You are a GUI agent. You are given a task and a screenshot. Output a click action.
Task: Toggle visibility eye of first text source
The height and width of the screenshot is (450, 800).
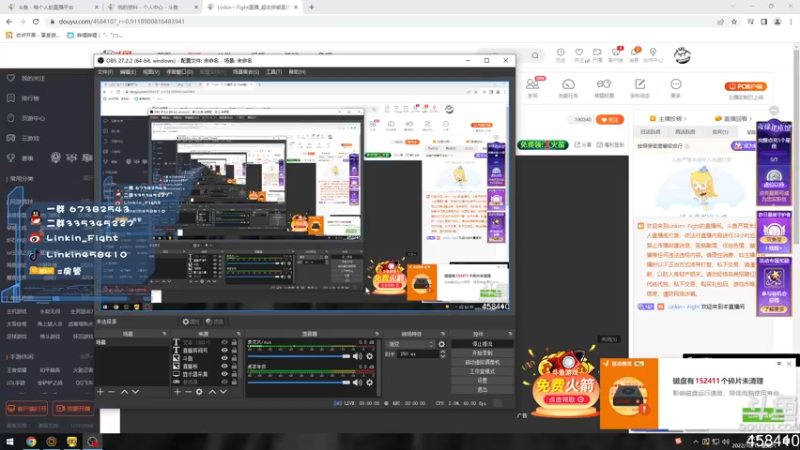(224, 343)
